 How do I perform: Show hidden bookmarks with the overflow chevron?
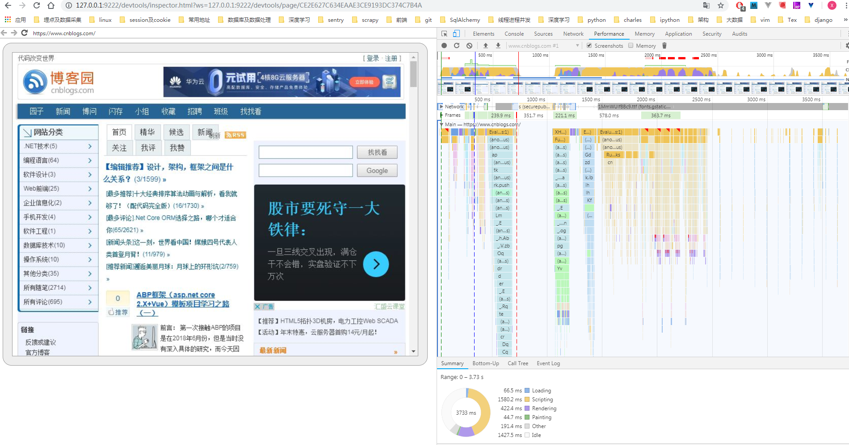[x=846, y=19]
